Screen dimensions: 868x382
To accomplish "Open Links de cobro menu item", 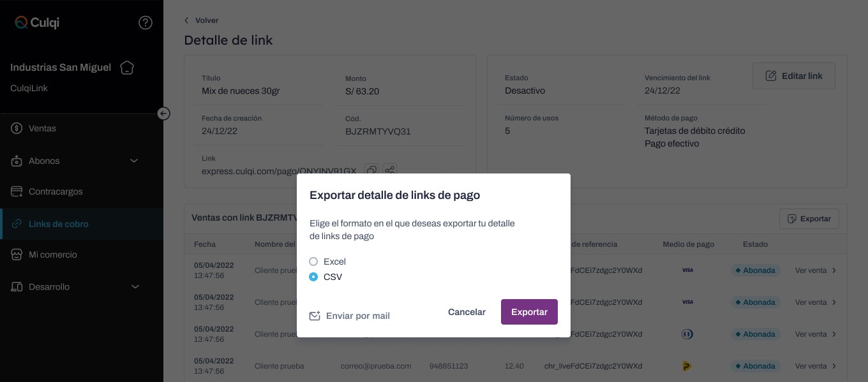I will pos(58,224).
